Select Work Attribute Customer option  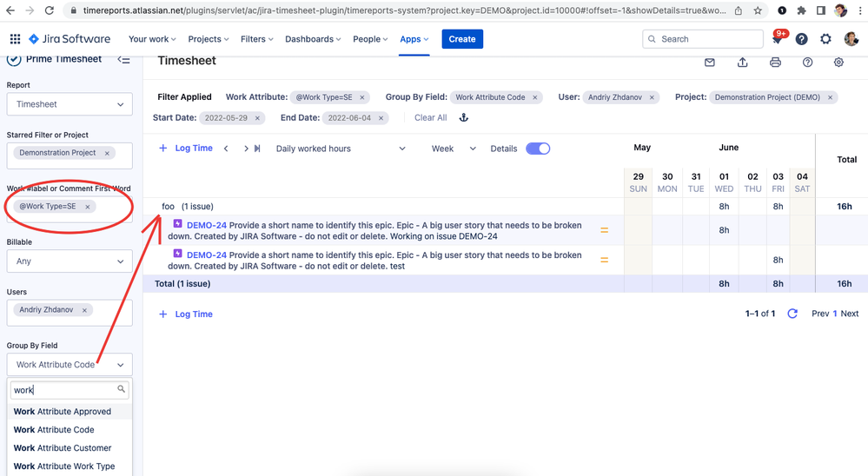tap(70, 448)
